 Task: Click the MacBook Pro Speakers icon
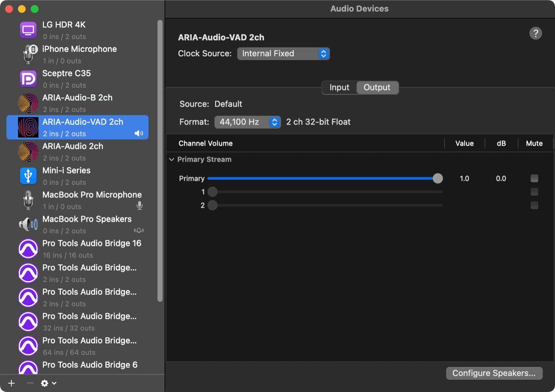coord(28,225)
